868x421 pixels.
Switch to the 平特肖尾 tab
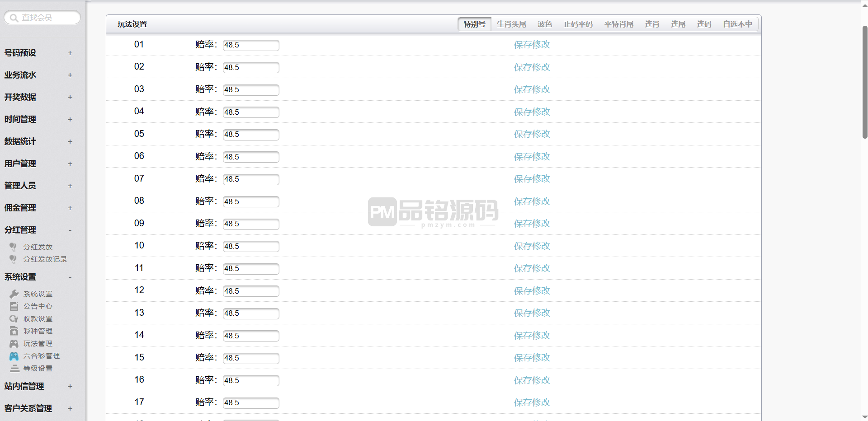[619, 24]
